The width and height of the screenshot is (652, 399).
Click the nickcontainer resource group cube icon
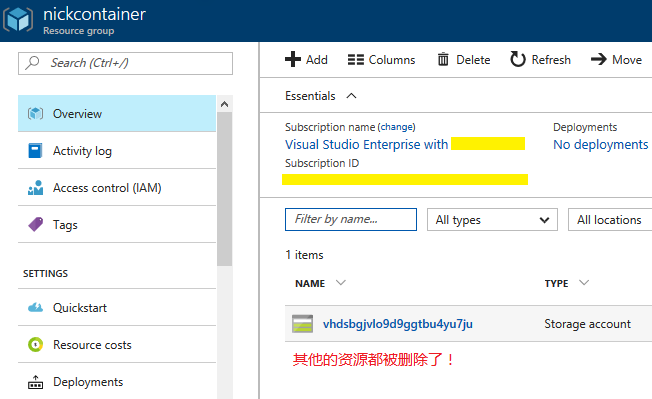[18, 19]
